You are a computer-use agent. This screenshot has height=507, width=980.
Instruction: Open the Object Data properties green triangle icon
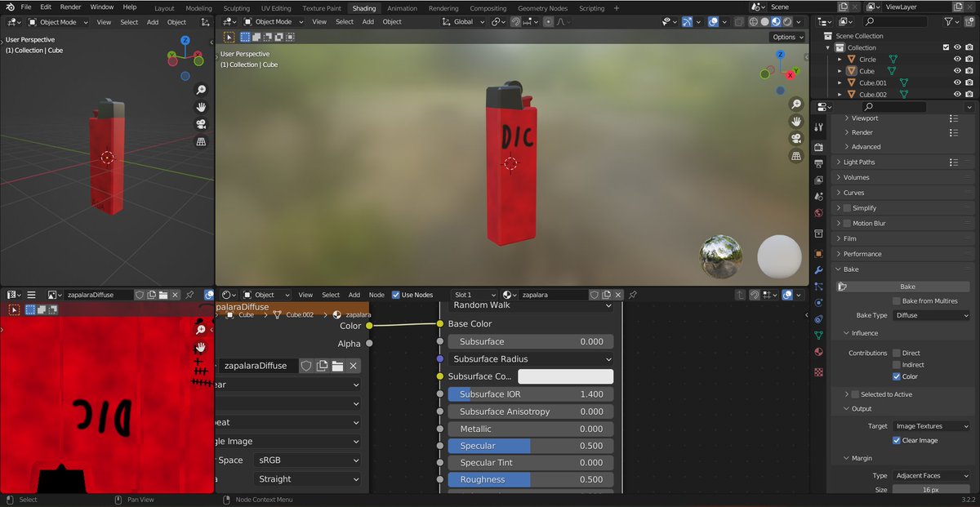click(818, 335)
